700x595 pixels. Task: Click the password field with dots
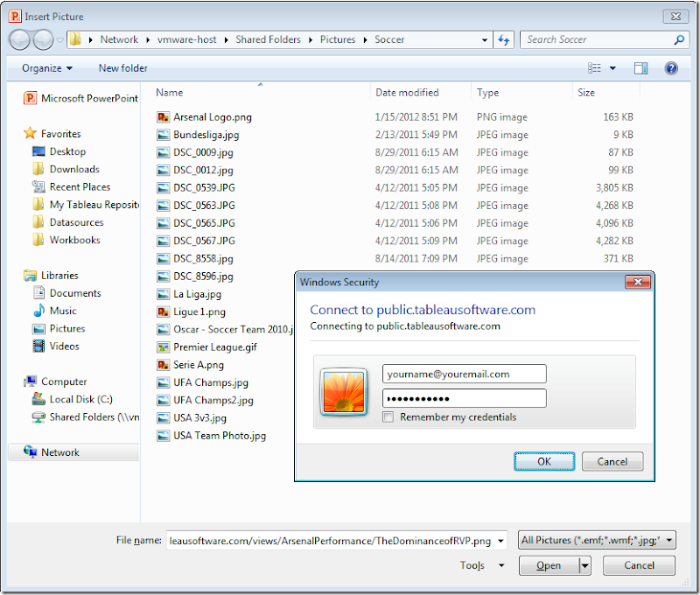point(465,398)
